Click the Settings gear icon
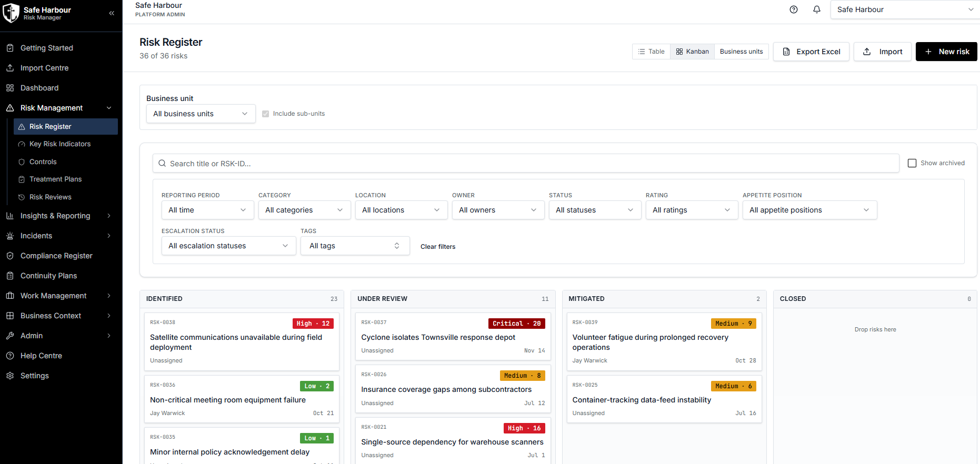This screenshot has height=464, width=980. [10, 376]
